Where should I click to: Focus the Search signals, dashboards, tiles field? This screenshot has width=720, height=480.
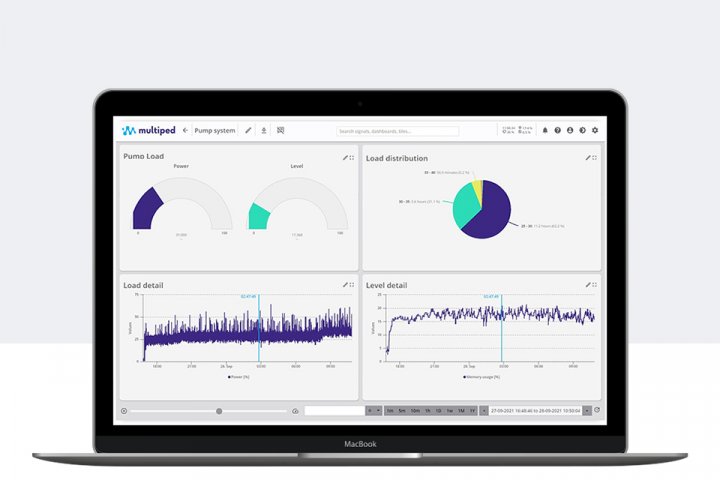398,131
